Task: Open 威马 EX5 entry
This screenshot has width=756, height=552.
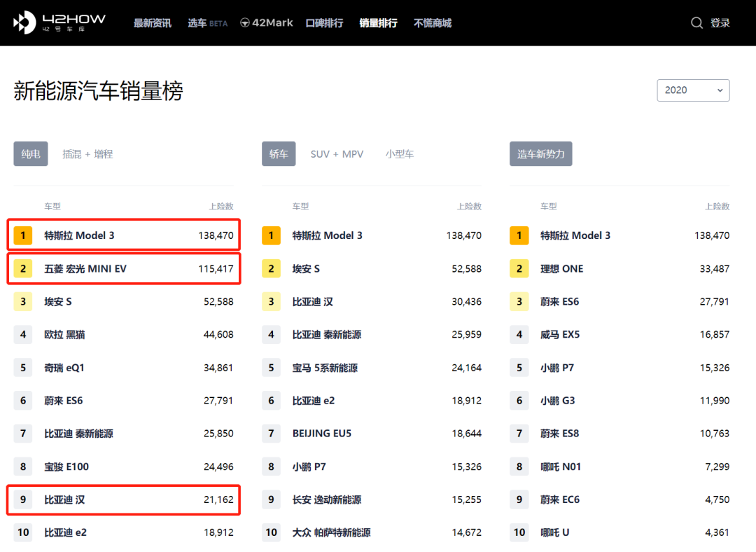Action: coord(560,335)
